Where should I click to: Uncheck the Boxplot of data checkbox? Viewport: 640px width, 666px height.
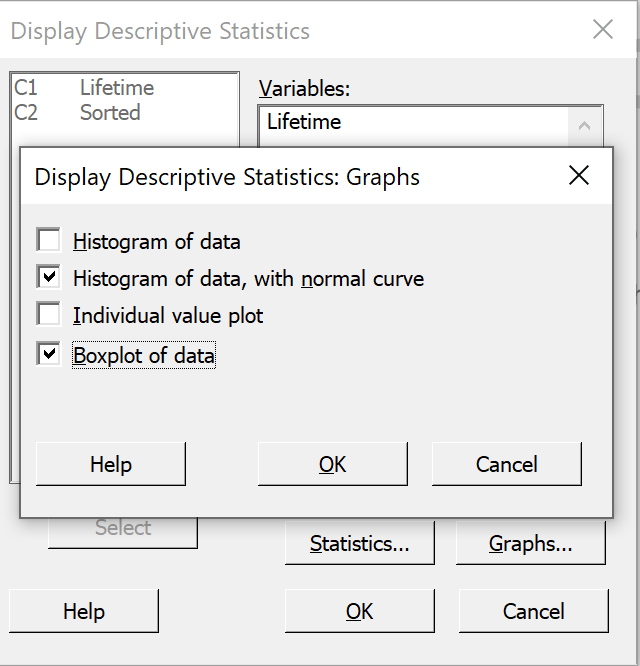click(x=48, y=353)
